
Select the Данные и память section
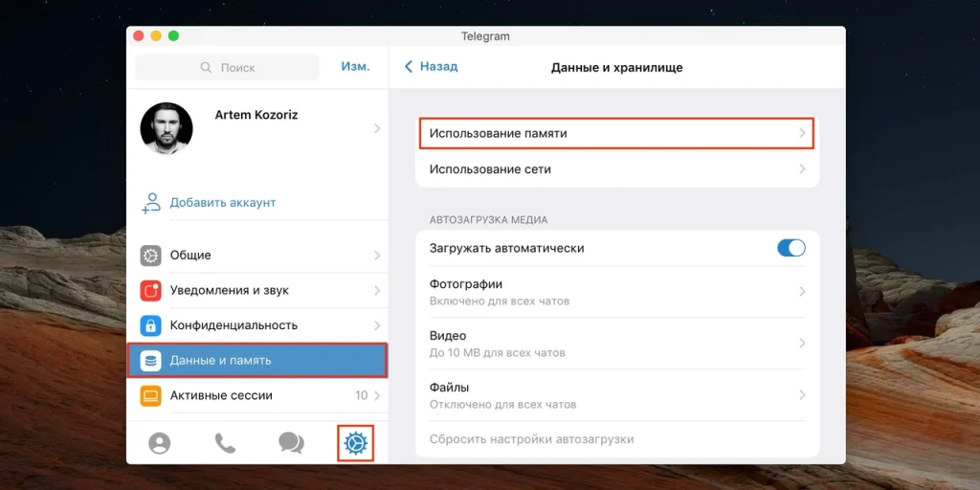(x=256, y=361)
